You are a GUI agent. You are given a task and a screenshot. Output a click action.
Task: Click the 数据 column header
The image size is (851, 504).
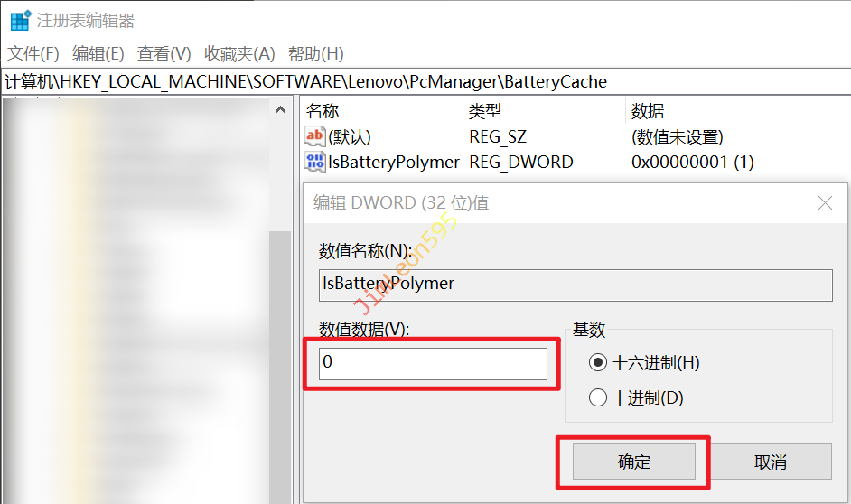pos(723,111)
